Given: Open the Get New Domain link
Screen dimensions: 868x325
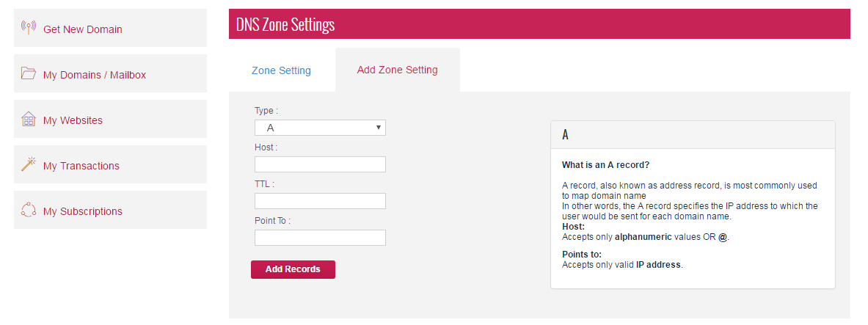Looking at the screenshot, I should [x=82, y=29].
